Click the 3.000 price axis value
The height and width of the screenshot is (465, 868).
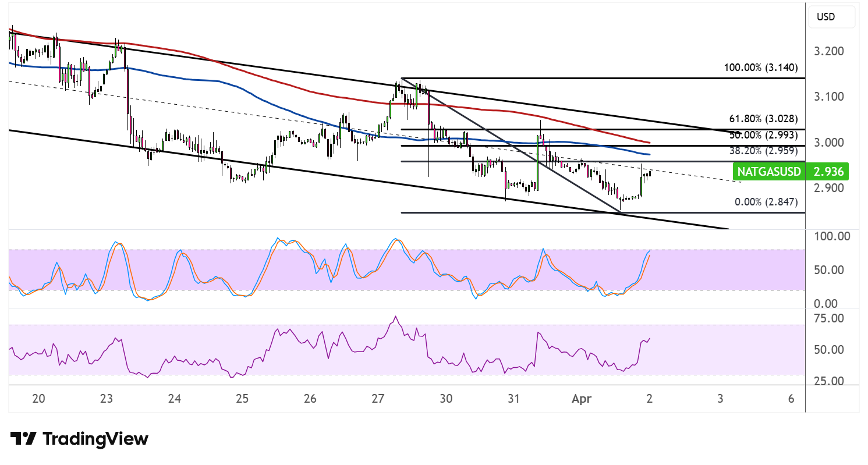[830, 143]
